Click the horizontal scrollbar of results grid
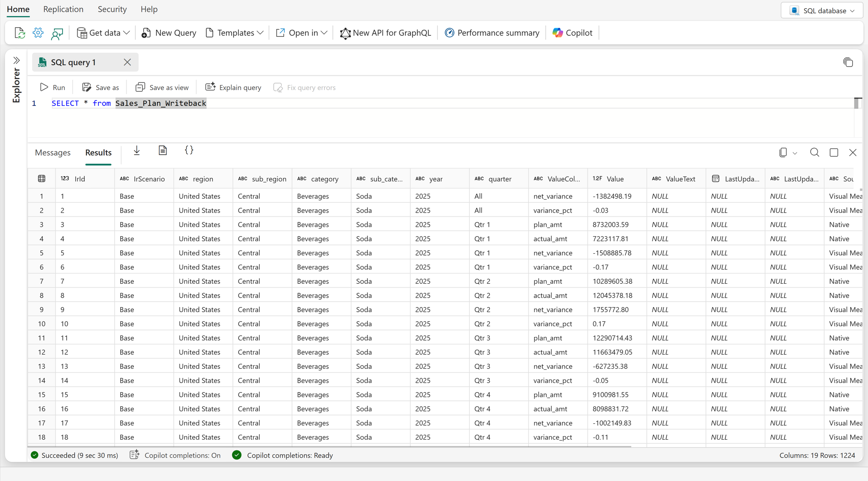 330,447
